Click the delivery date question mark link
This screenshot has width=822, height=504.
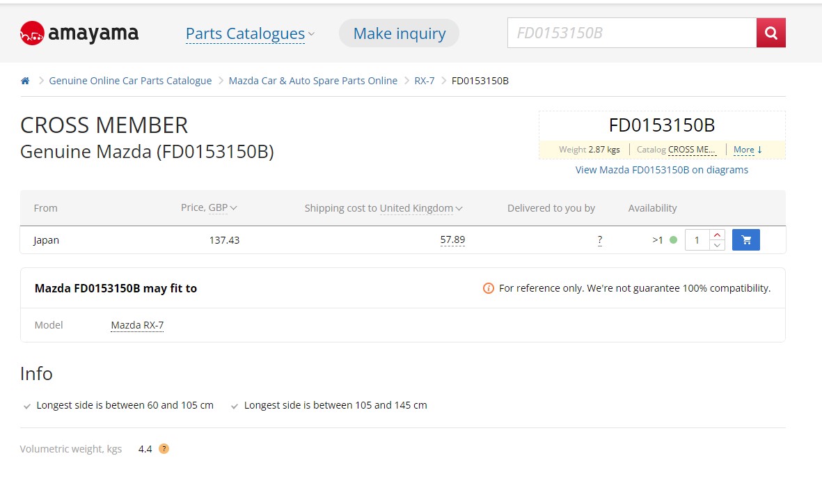[600, 239]
